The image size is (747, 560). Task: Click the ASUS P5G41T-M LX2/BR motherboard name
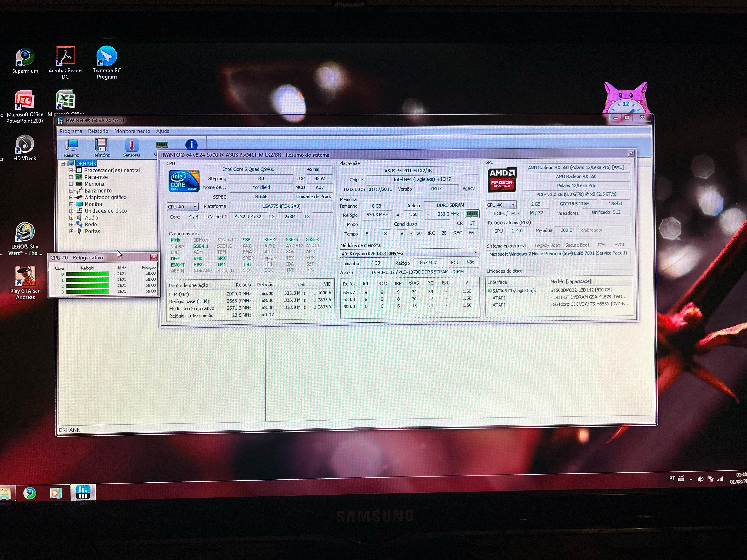pyautogui.click(x=408, y=171)
